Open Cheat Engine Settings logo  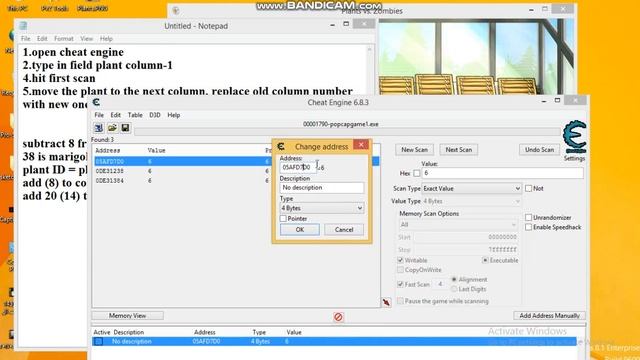point(574,137)
